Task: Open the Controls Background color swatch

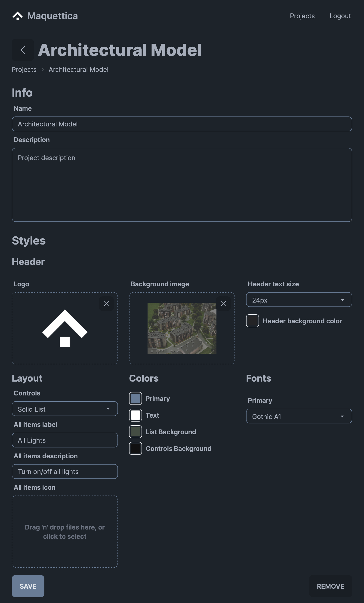Action: (x=135, y=448)
